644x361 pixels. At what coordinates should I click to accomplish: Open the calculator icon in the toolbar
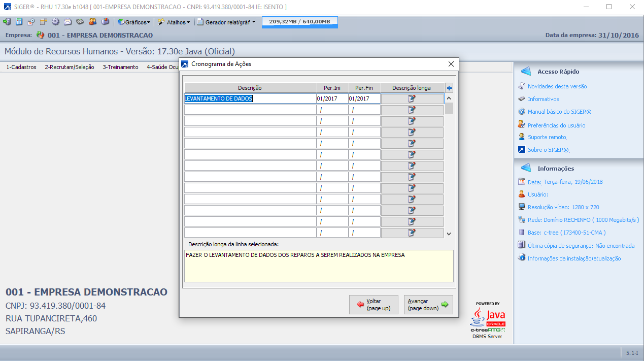(x=19, y=22)
